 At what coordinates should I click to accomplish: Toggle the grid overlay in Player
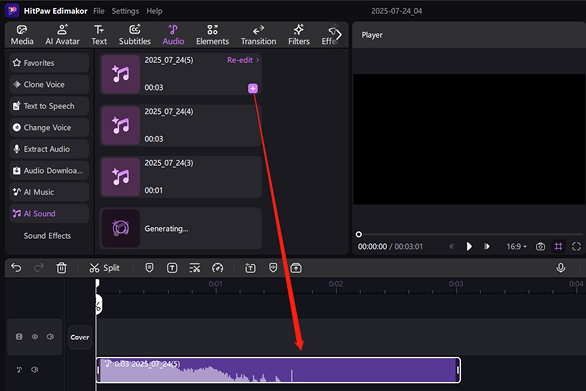(558, 246)
